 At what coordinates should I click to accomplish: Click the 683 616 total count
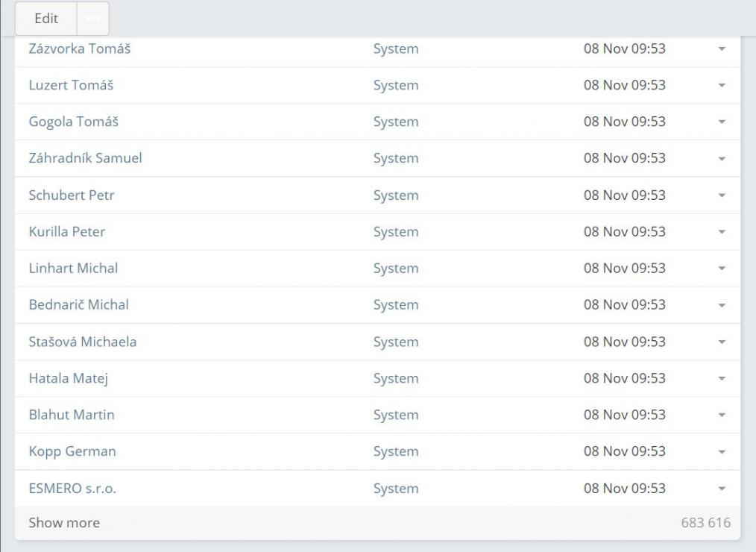point(707,523)
